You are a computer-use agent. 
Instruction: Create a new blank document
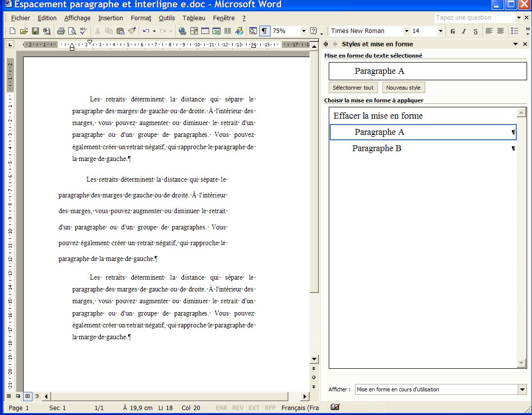[13, 31]
